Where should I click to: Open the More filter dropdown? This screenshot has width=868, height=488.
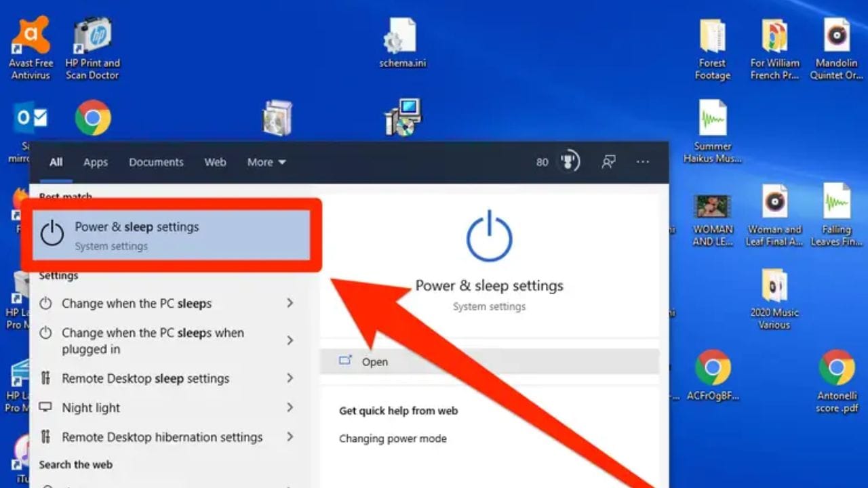click(x=267, y=162)
